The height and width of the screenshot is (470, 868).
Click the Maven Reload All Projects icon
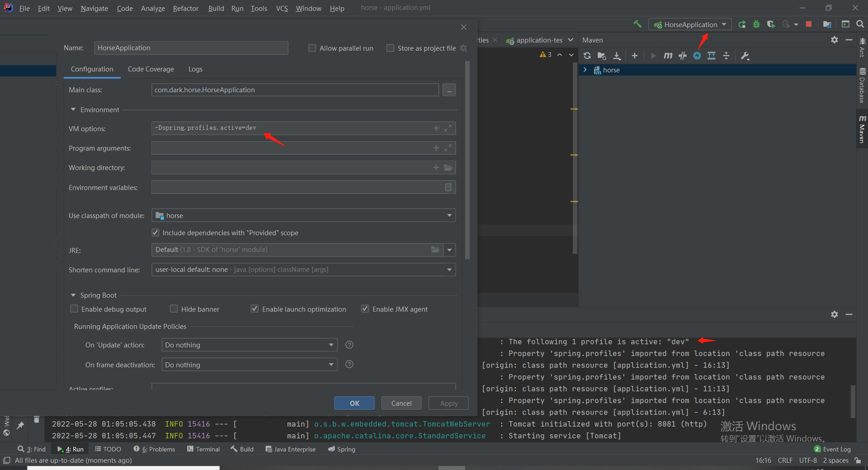click(587, 56)
